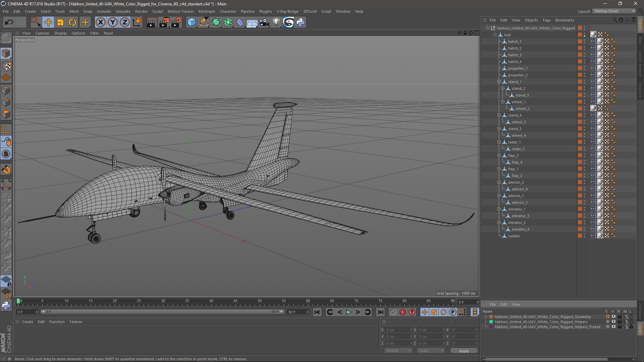
Task: Open the Simulate menu
Action: [x=123, y=11]
